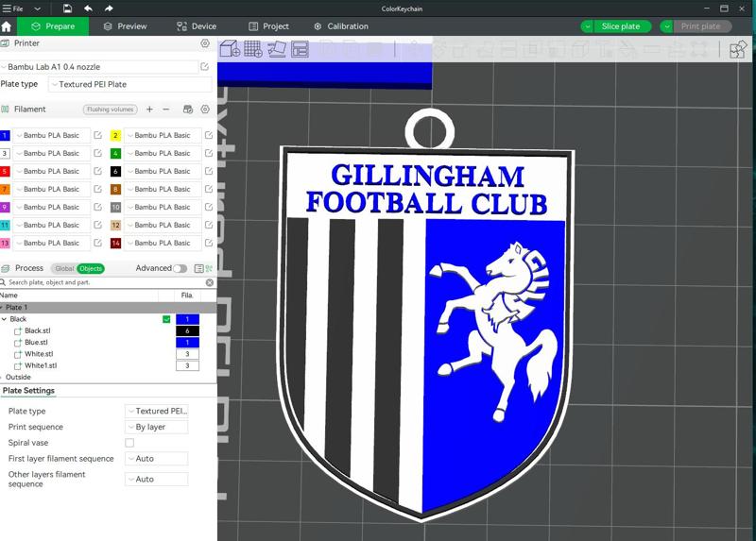Select the Outside tree row
756x541 pixels.
(109, 378)
